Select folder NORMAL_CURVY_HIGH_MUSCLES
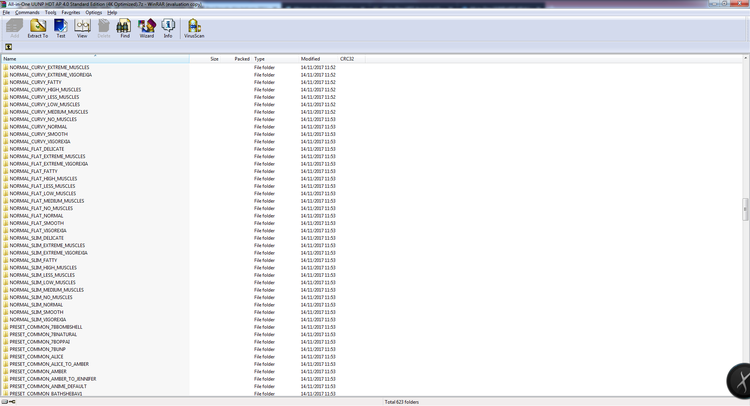This screenshot has width=750, height=406. click(45, 89)
